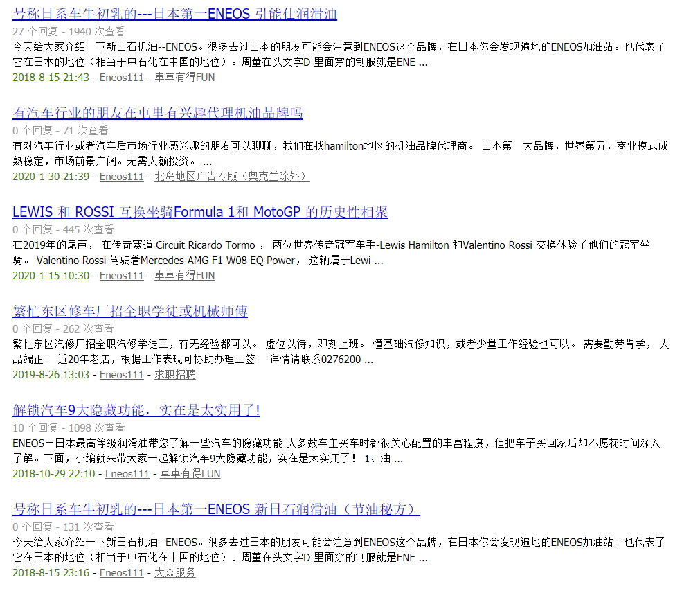Click the '0 个回复 - 131 次查看' text
Image resolution: width=700 pixels, height=591 pixels.
pyautogui.click(x=63, y=527)
